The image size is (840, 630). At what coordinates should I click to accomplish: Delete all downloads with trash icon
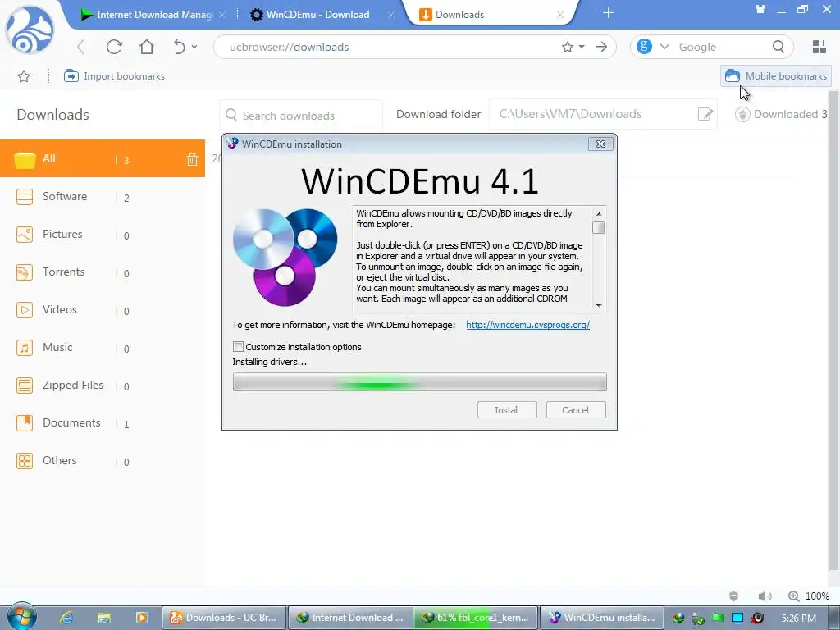tap(192, 159)
